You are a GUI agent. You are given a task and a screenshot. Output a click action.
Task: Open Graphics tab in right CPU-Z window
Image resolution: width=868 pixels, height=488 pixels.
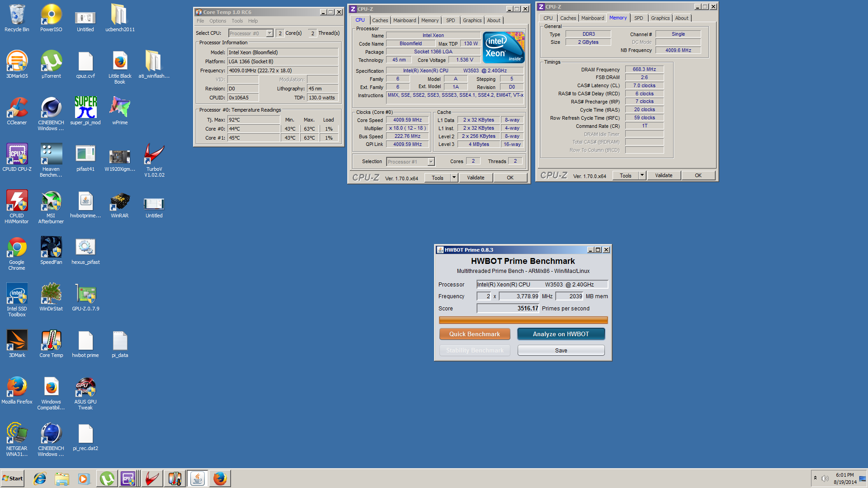click(x=660, y=18)
